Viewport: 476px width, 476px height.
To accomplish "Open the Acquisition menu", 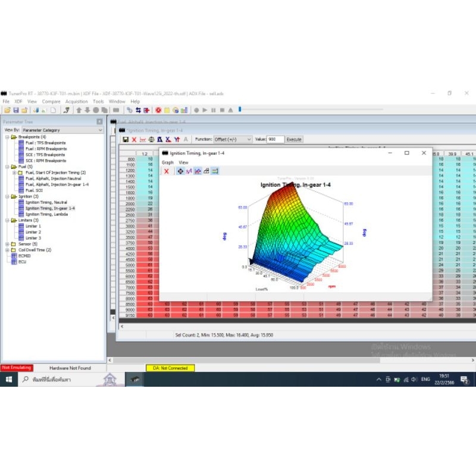I will pyautogui.click(x=76, y=102).
